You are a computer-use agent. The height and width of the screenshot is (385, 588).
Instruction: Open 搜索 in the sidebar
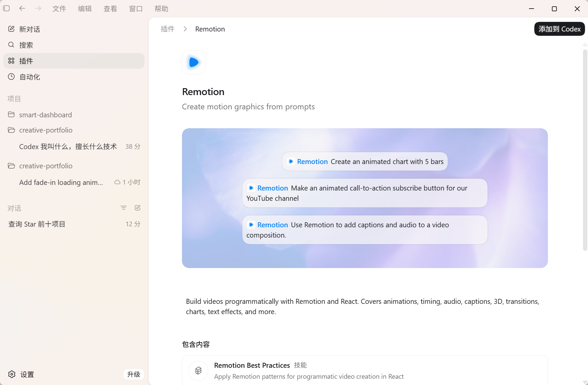click(74, 45)
